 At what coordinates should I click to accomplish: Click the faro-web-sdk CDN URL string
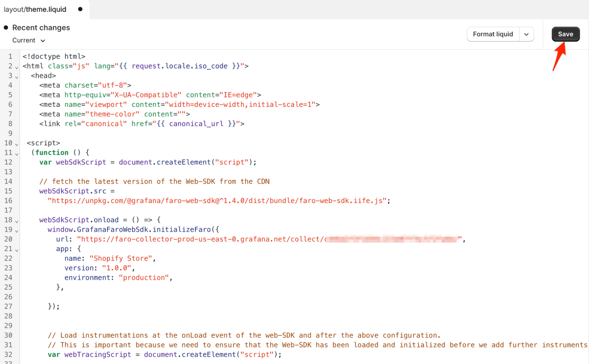pos(218,200)
